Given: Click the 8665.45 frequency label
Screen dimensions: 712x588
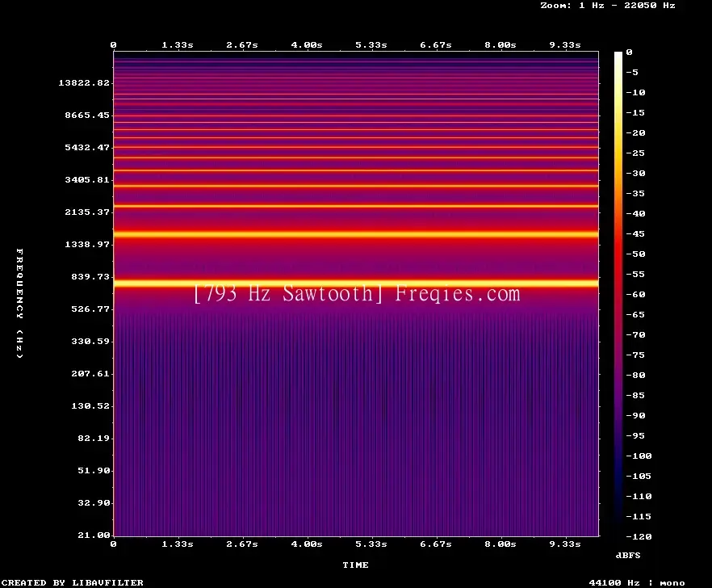Looking at the screenshot, I should (x=87, y=115).
